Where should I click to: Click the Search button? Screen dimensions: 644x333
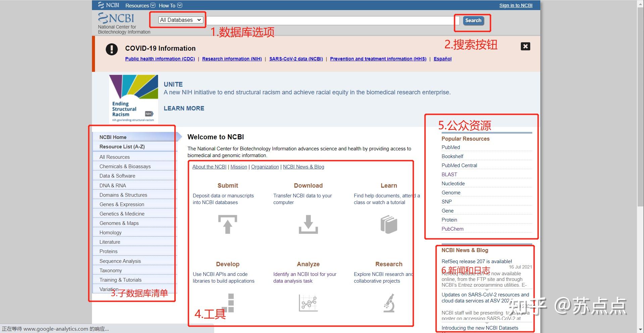point(473,20)
